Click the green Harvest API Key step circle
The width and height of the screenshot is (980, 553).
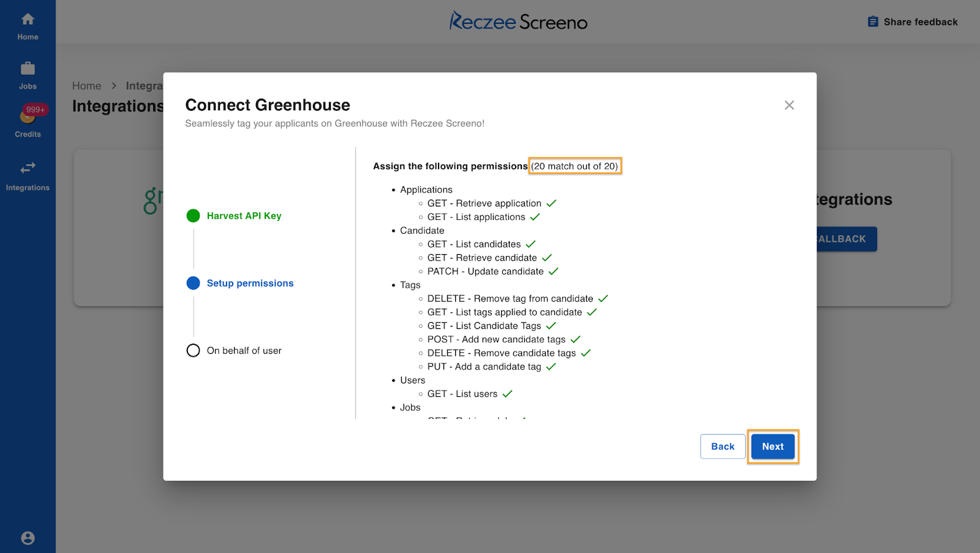point(193,216)
